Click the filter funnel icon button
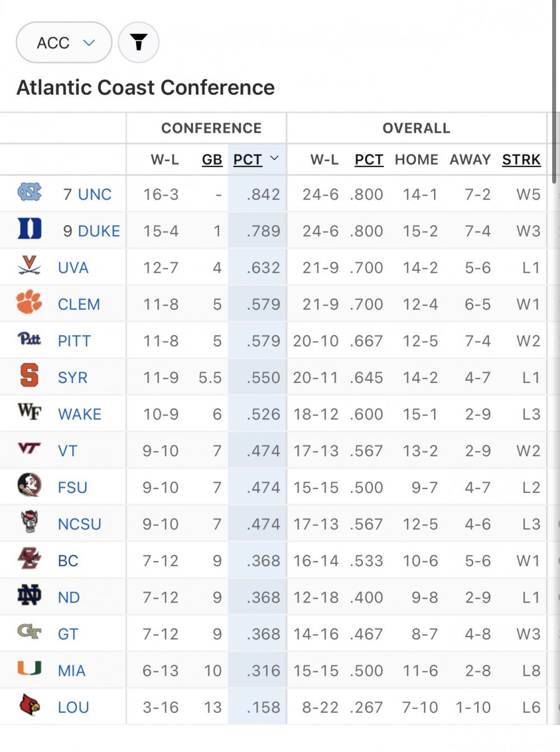The image size is (560, 752). click(139, 43)
